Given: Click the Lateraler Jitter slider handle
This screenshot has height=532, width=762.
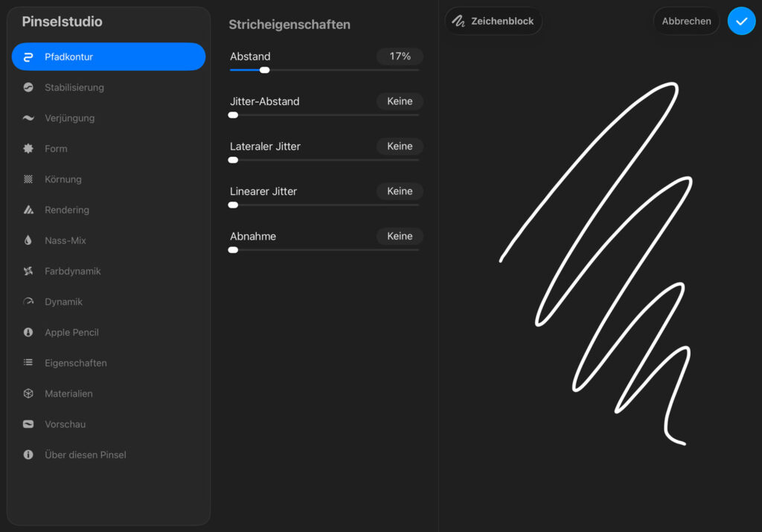Looking at the screenshot, I should coord(233,160).
